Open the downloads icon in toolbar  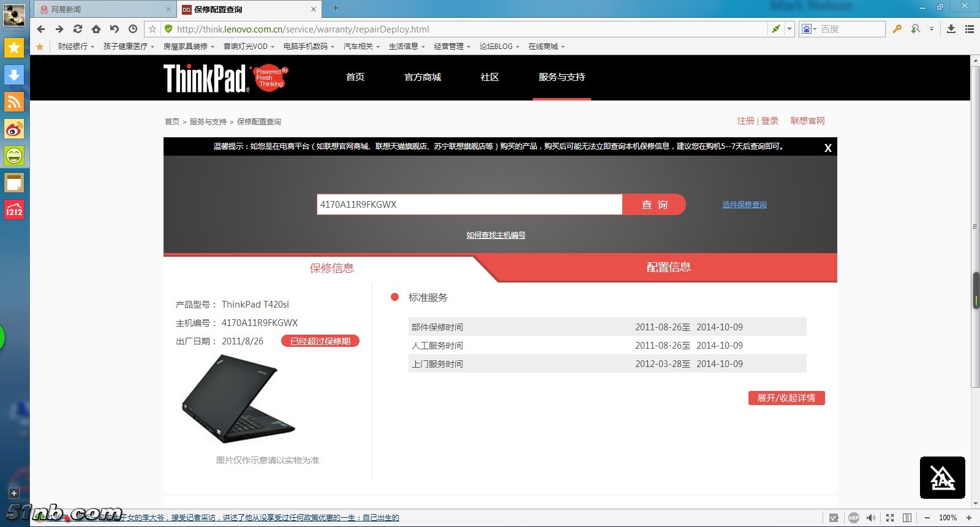[x=951, y=29]
